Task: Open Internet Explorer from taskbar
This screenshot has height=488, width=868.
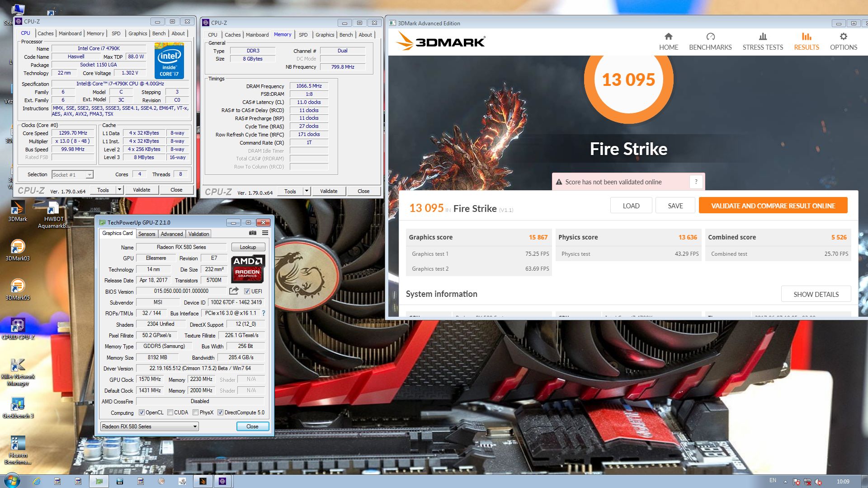Action: tap(37, 481)
